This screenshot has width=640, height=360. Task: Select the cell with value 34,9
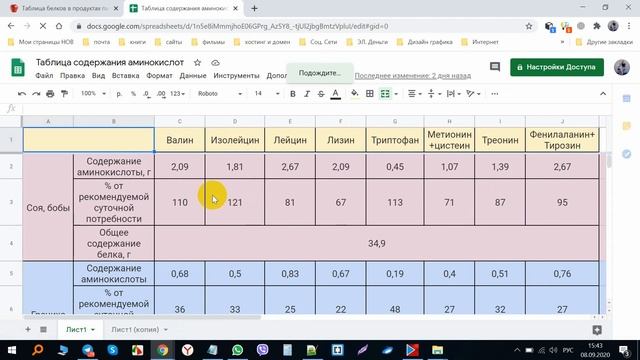377,244
